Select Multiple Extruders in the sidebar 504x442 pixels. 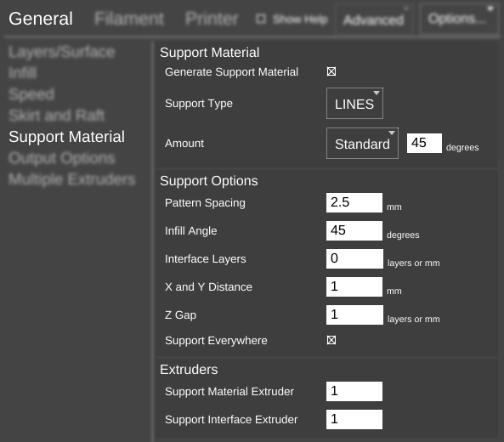tap(72, 179)
